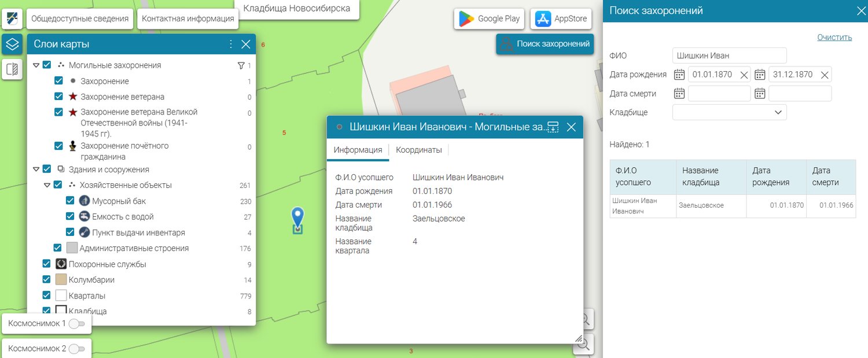Collapse the Могильные захоронения group

click(x=36, y=65)
